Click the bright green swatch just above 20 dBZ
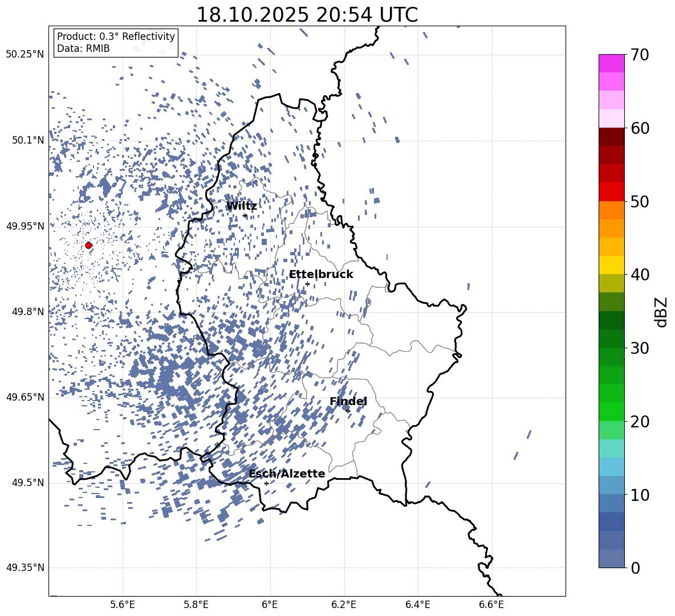 coord(611,411)
